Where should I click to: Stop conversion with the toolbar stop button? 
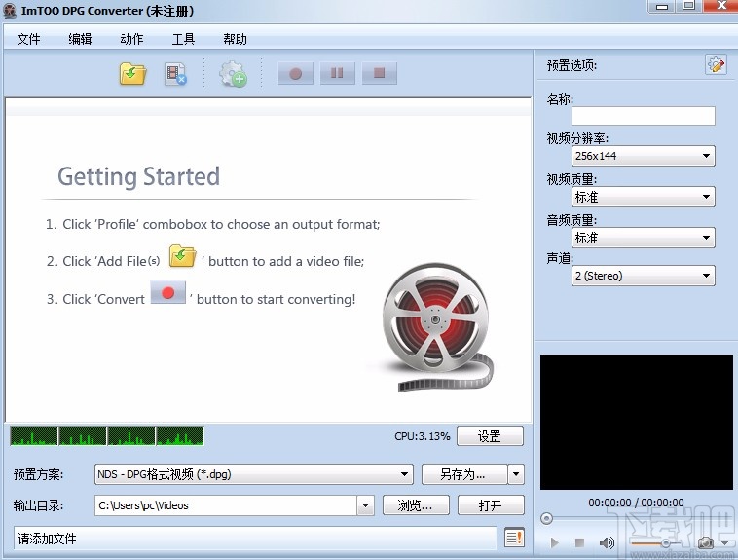380,73
